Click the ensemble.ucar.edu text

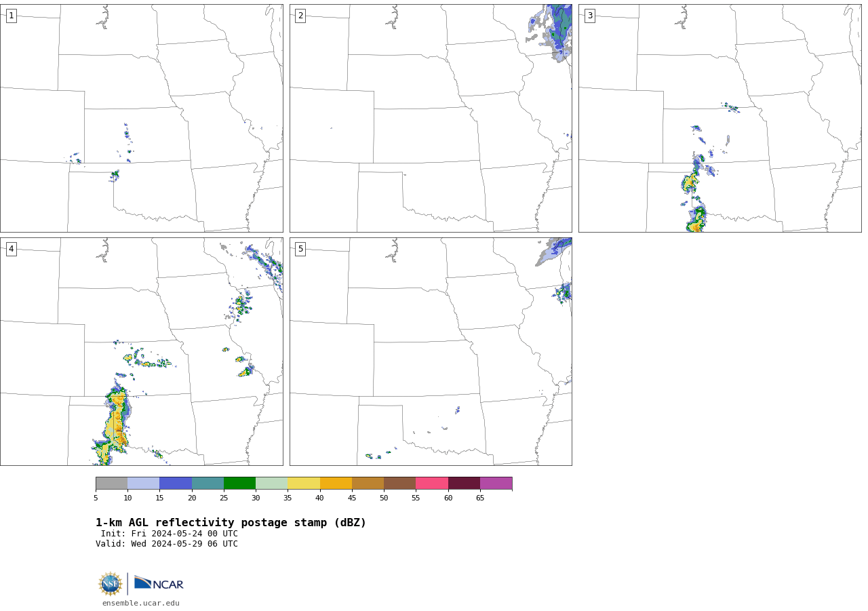141,603
